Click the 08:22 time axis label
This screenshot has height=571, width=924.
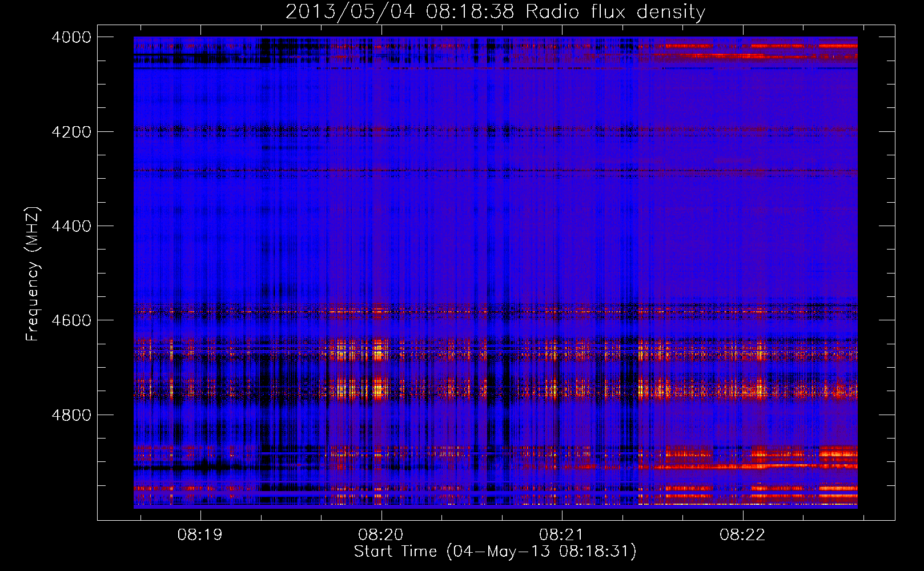(x=742, y=535)
